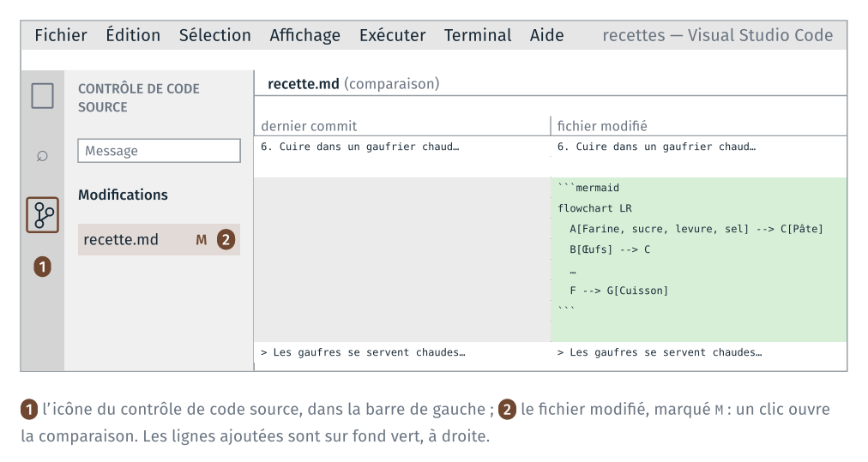Open the Terminal menu
The width and height of the screenshot is (868, 462).
(478, 35)
